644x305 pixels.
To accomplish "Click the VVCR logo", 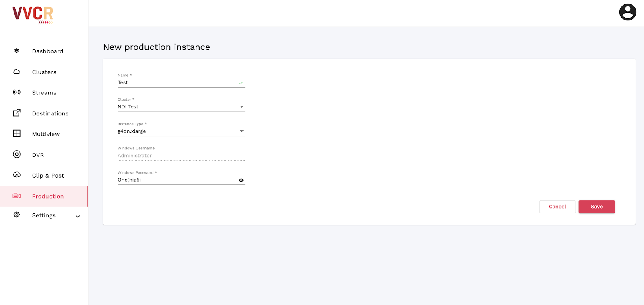I will coord(33,15).
